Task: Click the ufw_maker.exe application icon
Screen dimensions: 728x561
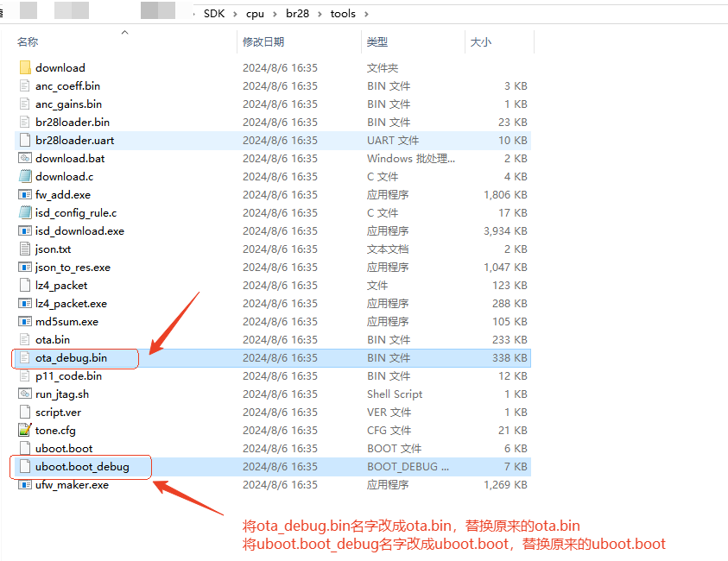Action: click(x=25, y=484)
